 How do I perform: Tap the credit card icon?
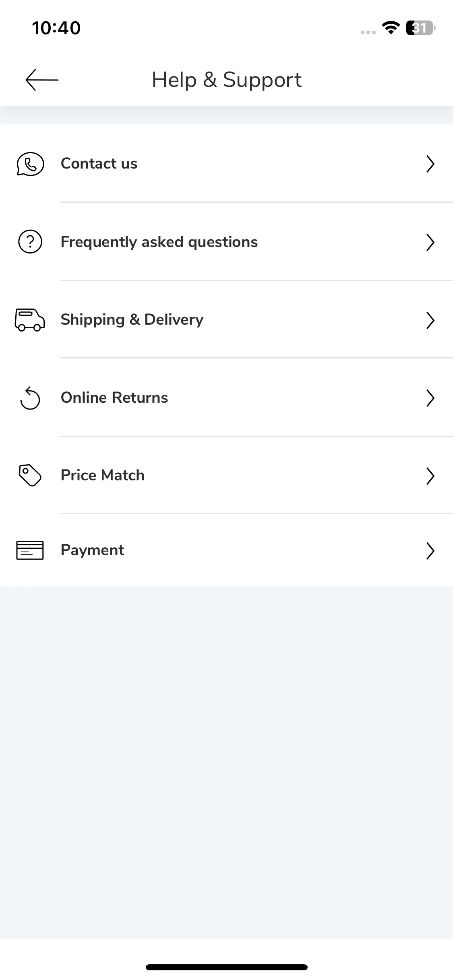coord(30,550)
